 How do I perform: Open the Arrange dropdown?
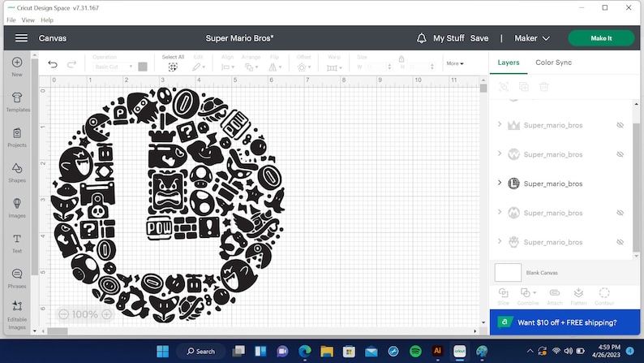(251, 67)
